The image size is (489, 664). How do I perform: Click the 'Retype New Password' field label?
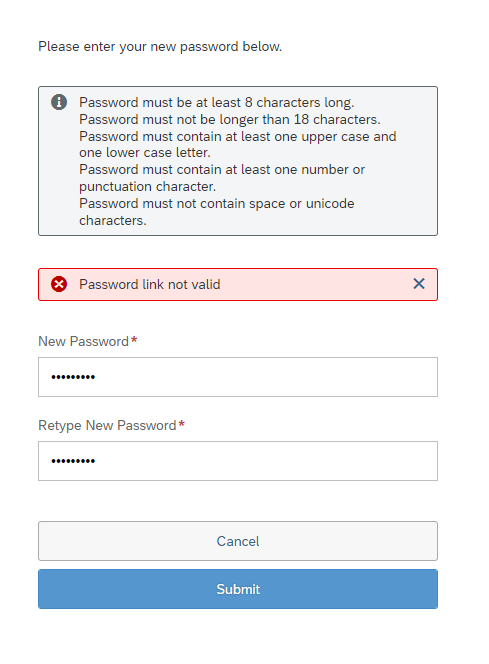(x=107, y=425)
